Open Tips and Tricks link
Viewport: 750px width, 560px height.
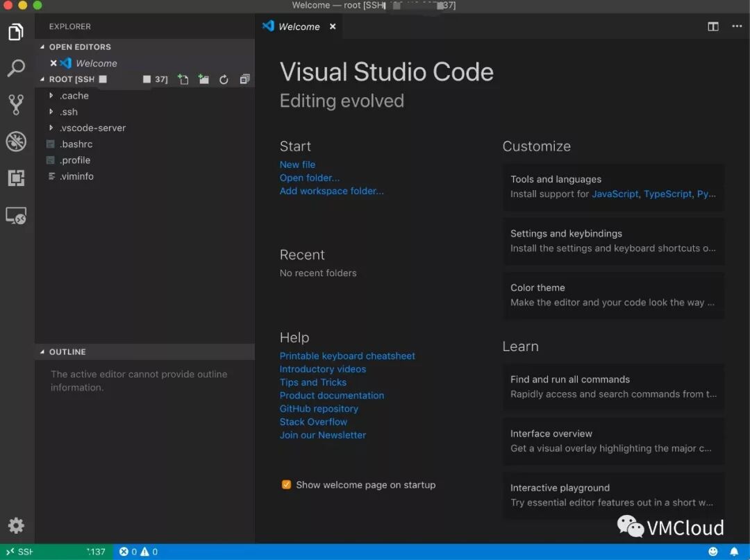pyautogui.click(x=312, y=382)
